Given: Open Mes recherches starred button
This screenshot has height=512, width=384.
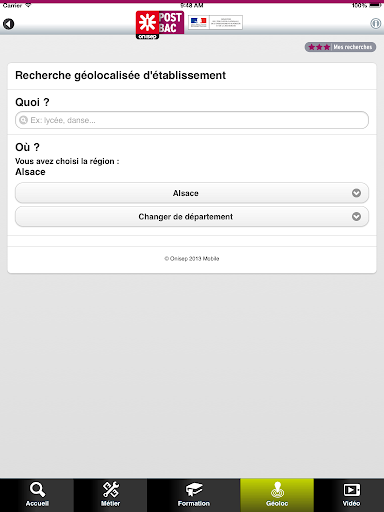Looking at the screenshot, I should coord(340,47).
